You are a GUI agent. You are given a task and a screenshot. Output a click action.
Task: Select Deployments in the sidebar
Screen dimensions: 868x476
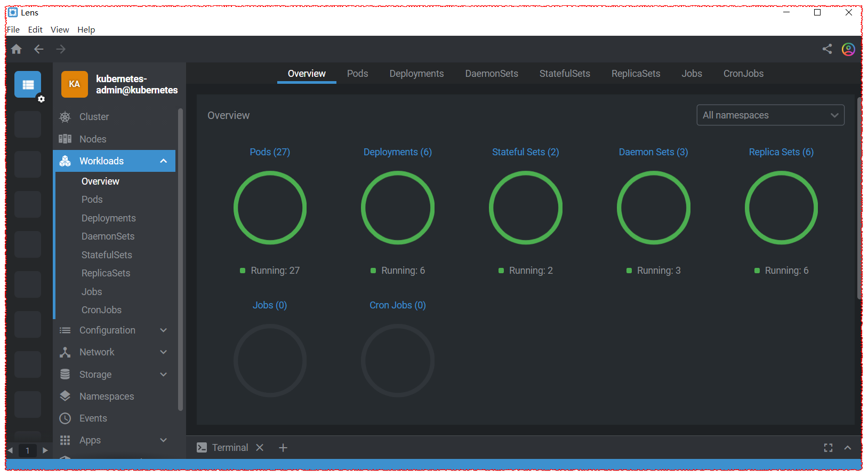click(109, 218)
